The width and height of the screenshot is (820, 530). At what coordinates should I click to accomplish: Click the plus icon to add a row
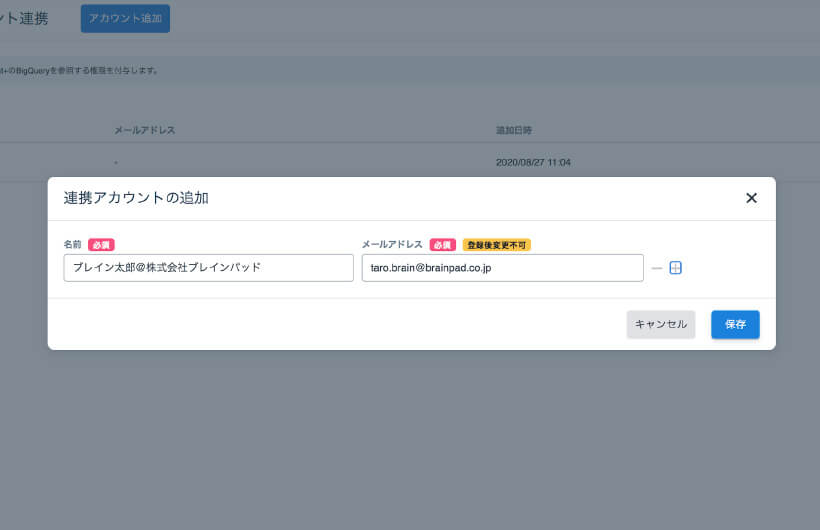[675, 268]
